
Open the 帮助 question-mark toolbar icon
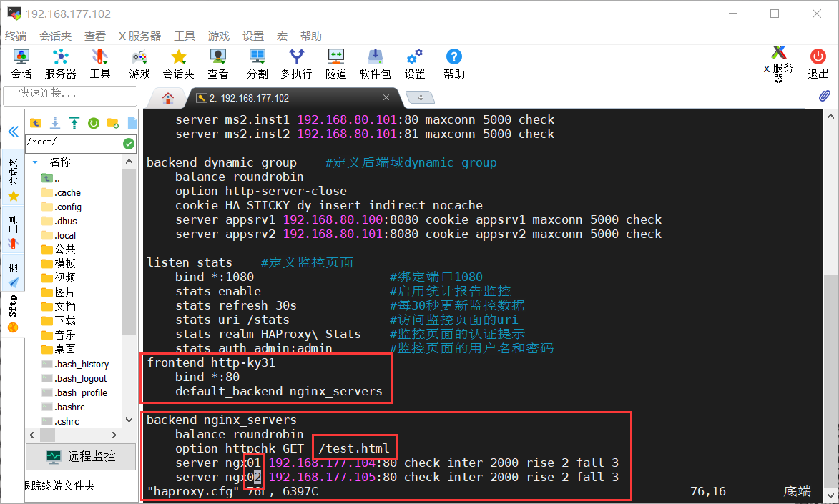pos(453,64)
